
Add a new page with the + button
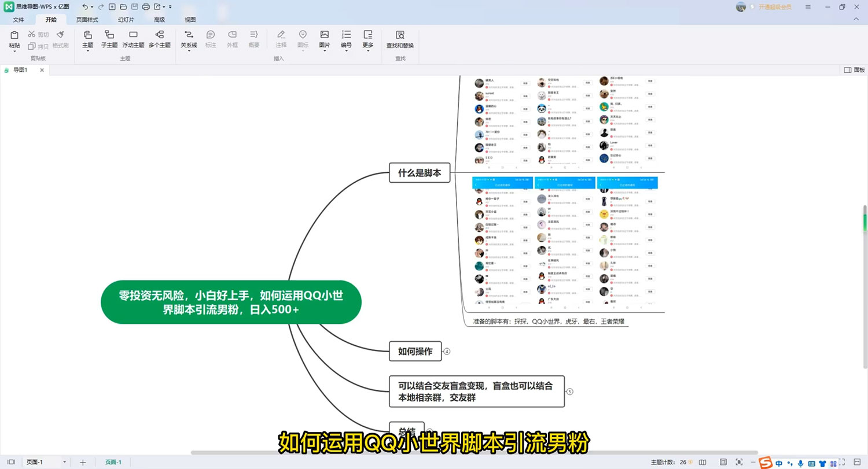click(x=83, y=462)
